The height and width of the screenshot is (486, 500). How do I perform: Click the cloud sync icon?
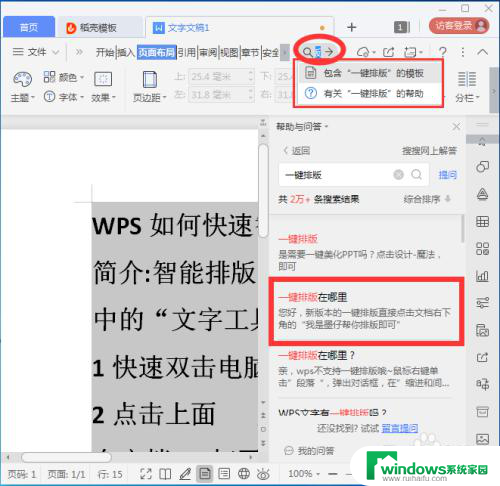tap(363, 52)
